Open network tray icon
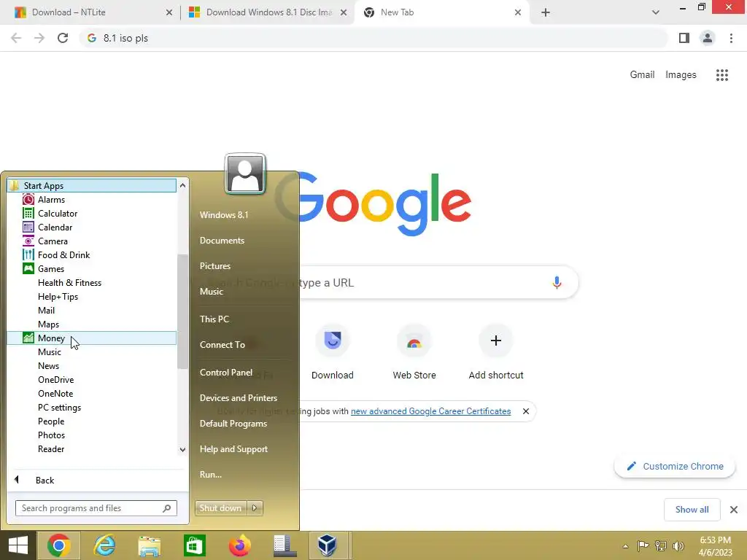 pos(661,545)
